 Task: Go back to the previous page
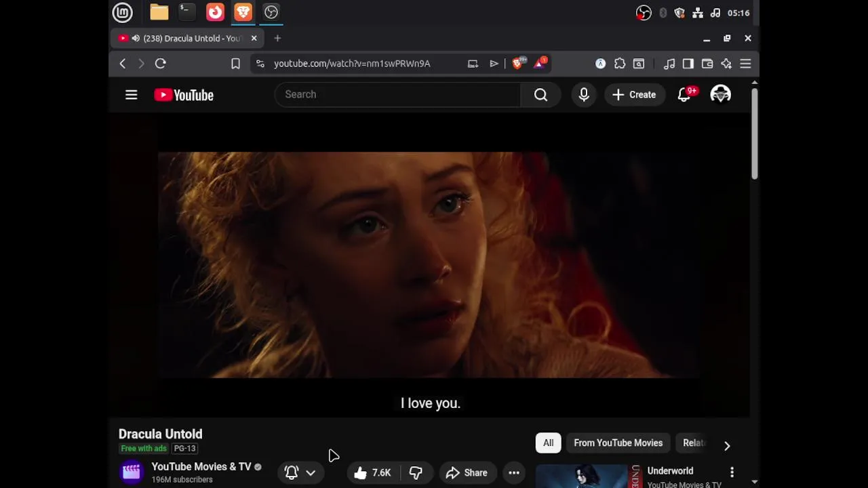pyautogui.click(x=123, y=64)
